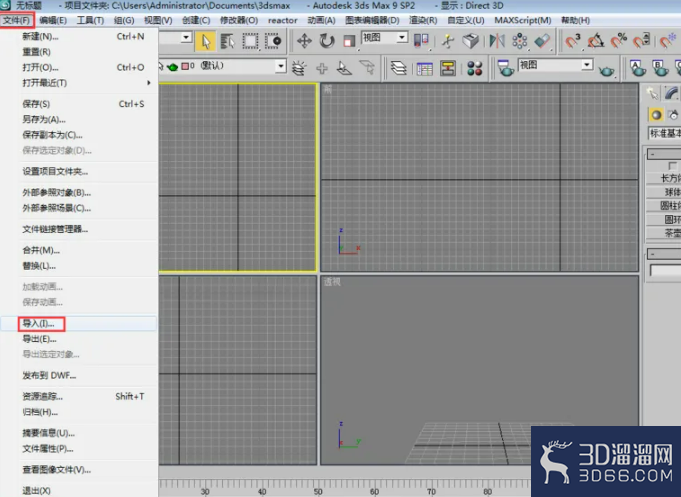
Task: Click the 球体 sphere button
Action: pos(664,192)
